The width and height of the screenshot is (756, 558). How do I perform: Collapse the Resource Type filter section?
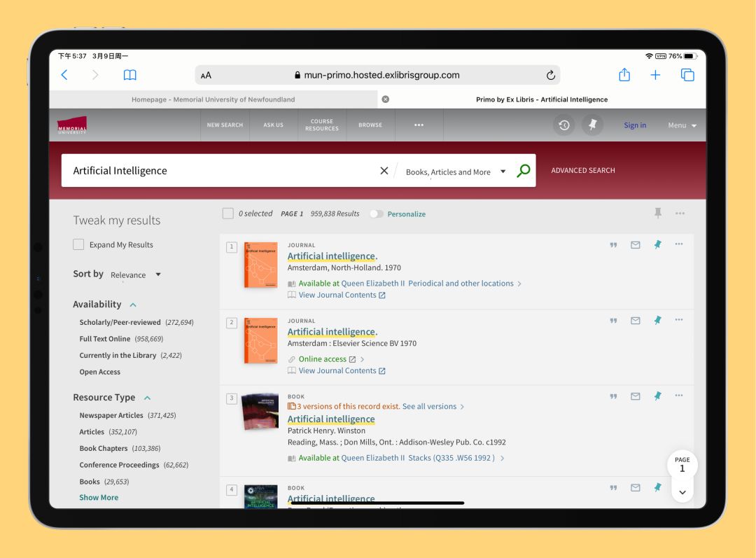coord(148,398)
